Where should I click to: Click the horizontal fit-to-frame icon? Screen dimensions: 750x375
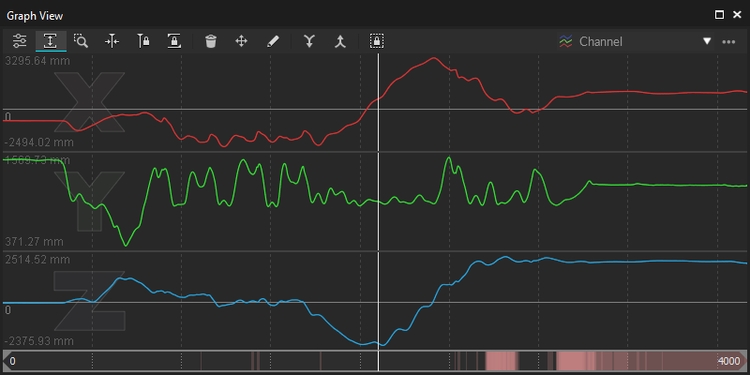pos(112,42)
